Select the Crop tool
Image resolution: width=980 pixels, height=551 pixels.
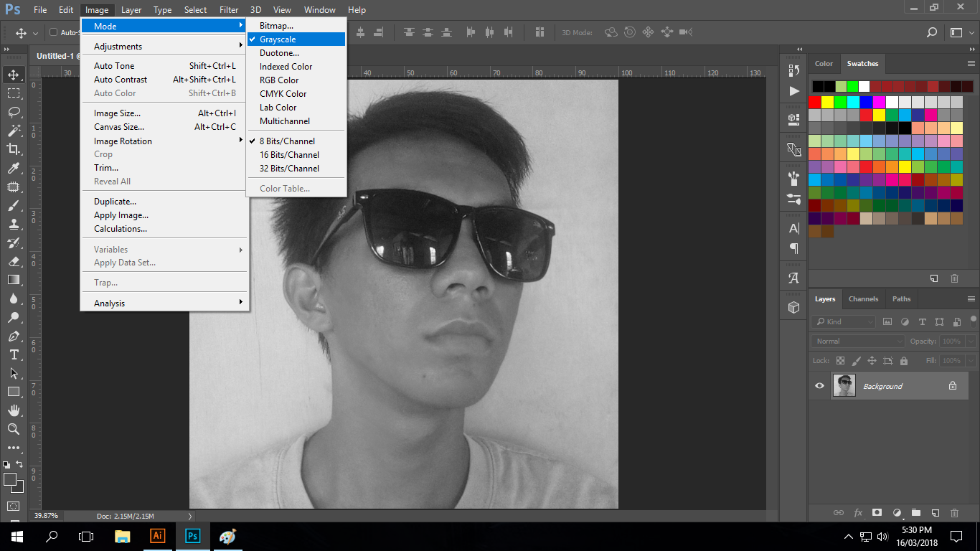pos(14,149)
